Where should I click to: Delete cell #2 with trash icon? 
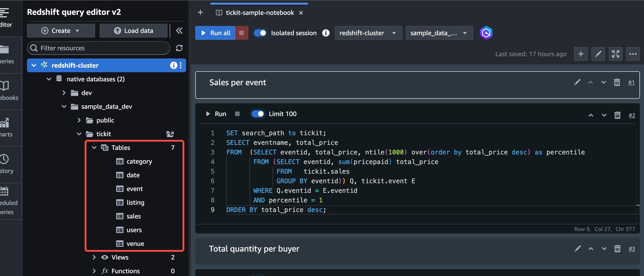pos(617,115)
